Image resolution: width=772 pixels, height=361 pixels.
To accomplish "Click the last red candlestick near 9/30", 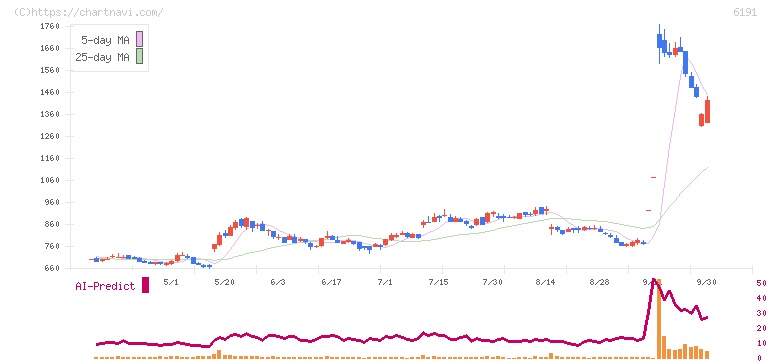I will (708, 110).
